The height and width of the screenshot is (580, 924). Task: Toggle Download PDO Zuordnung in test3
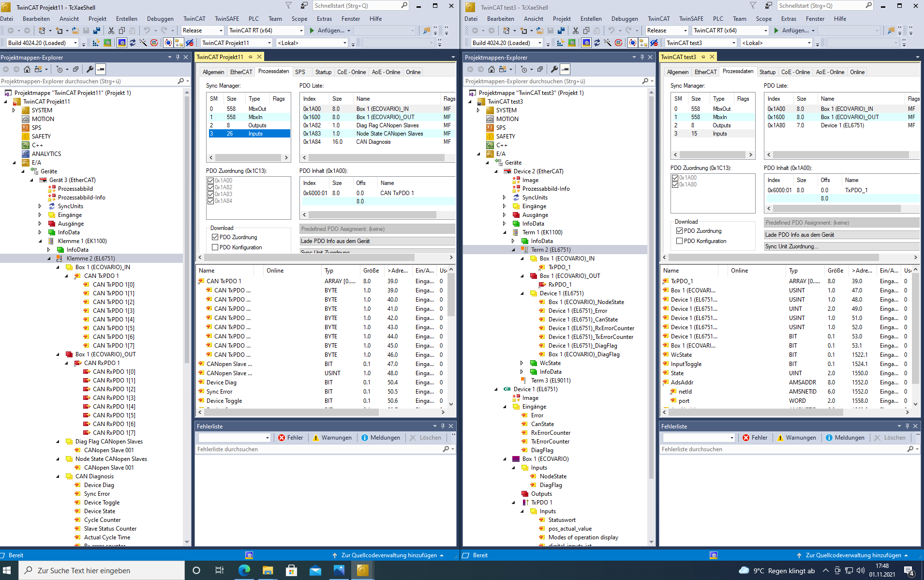679,231
